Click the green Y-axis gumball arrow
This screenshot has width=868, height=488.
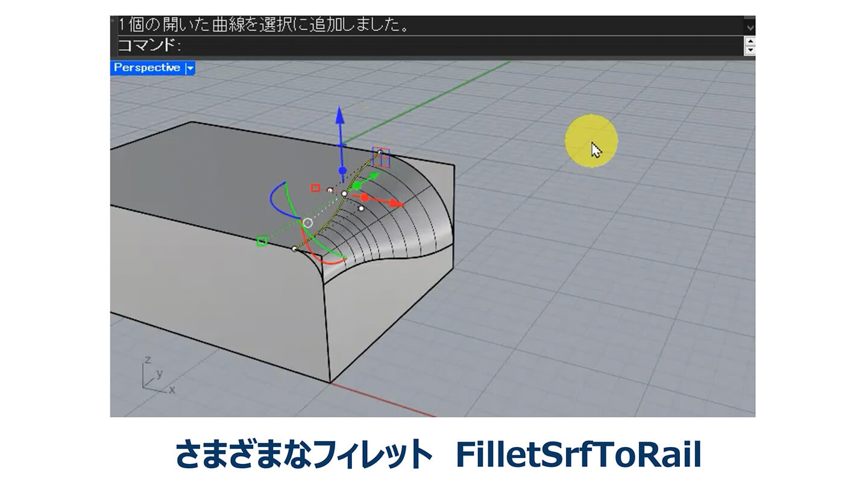374,176
